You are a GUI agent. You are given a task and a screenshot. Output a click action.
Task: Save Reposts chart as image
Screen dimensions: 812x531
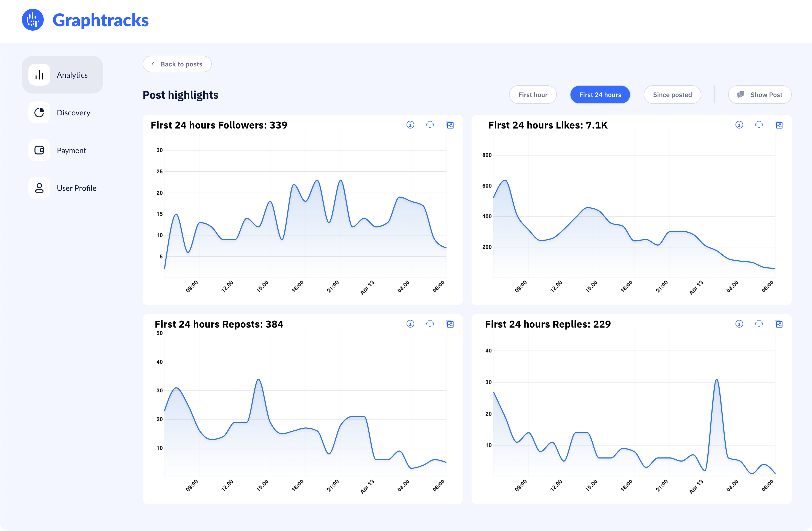click(x=450, y=324)
